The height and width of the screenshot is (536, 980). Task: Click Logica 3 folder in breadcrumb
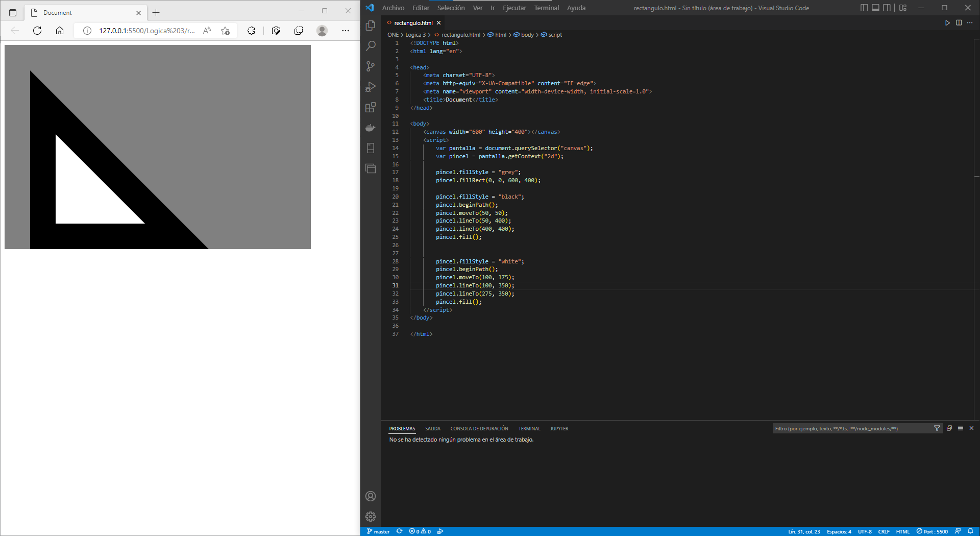pos(415,35)
